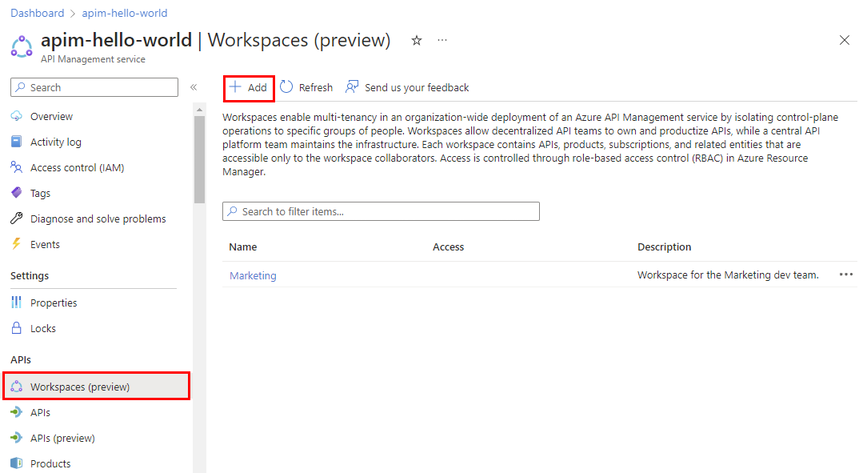Open the header more options ellipsis
Screen dimensions: 863x473
pos(442,40)
